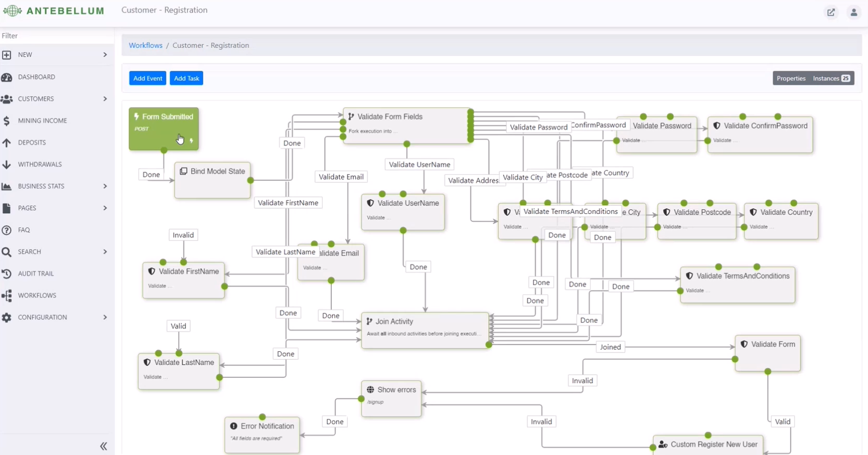Screen dimensions: 868x455
Task: Click the Done label below Form Submitted
Action: click(151, 174)
